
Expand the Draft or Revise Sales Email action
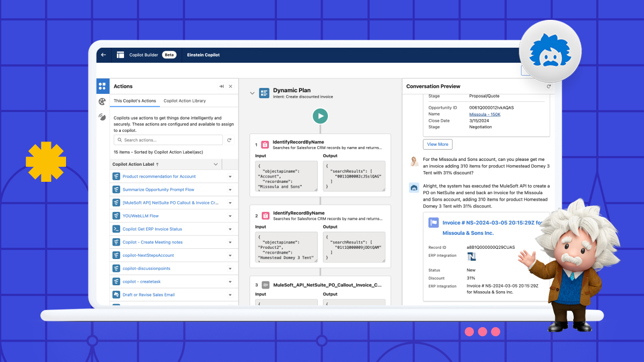click(x=230, y=294)
